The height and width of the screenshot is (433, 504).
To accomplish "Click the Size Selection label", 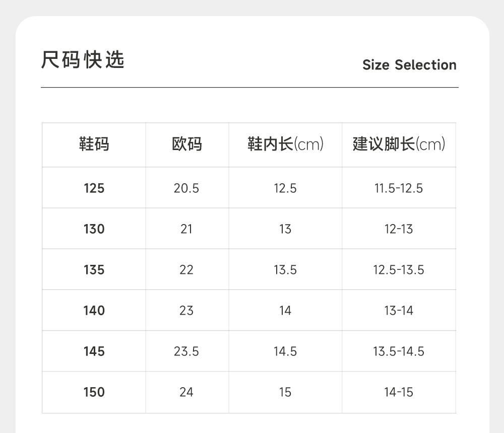I will pyautogui.click(x=409, y=65).
